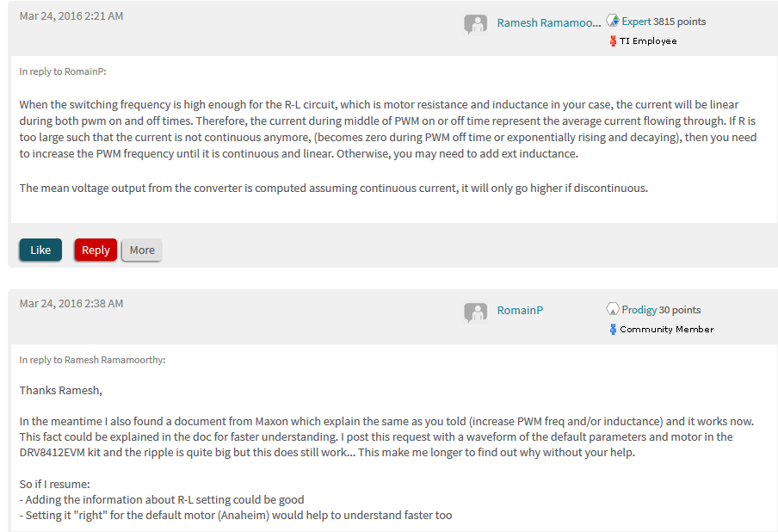Open Ramesh Ramamoo... user profile link
This screenshot has width=778, height=532.
coord(548,23)
